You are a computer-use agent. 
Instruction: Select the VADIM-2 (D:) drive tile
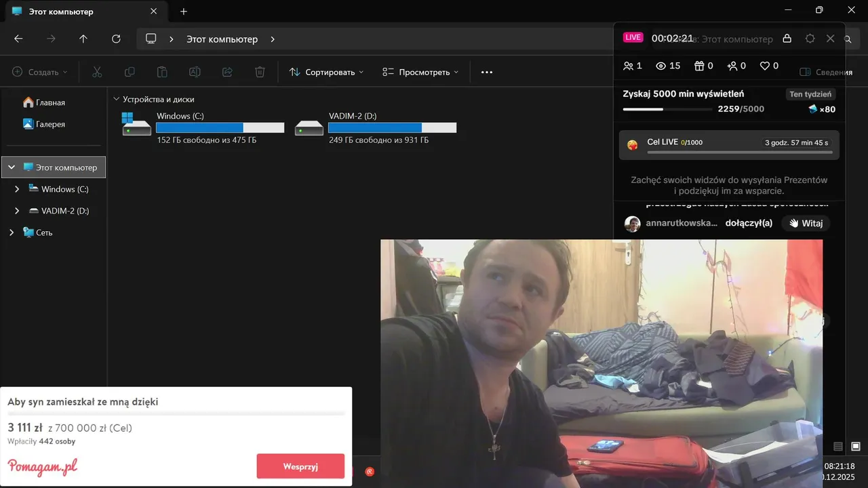tap(376, 127)
